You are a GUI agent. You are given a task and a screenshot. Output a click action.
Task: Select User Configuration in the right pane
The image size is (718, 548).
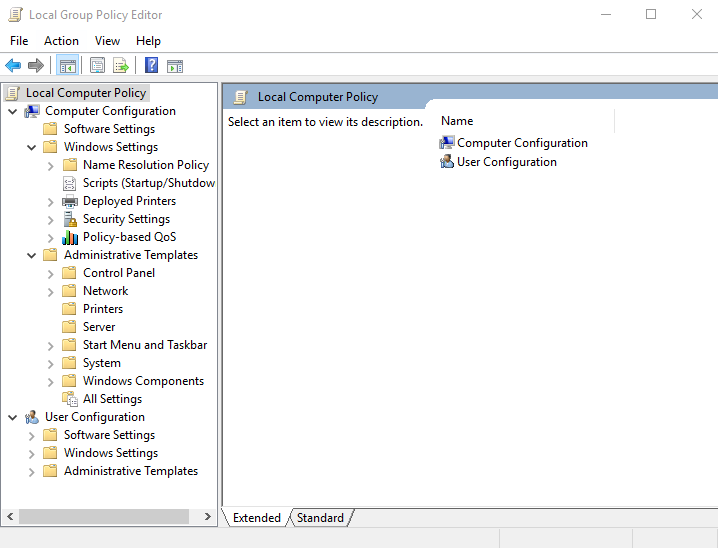(506, 162)
